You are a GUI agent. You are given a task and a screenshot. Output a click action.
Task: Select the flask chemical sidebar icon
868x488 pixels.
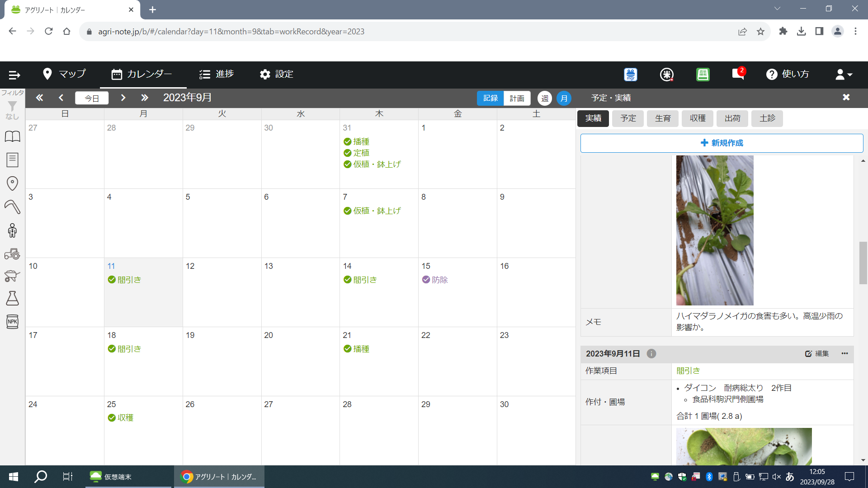coord(12,298)
